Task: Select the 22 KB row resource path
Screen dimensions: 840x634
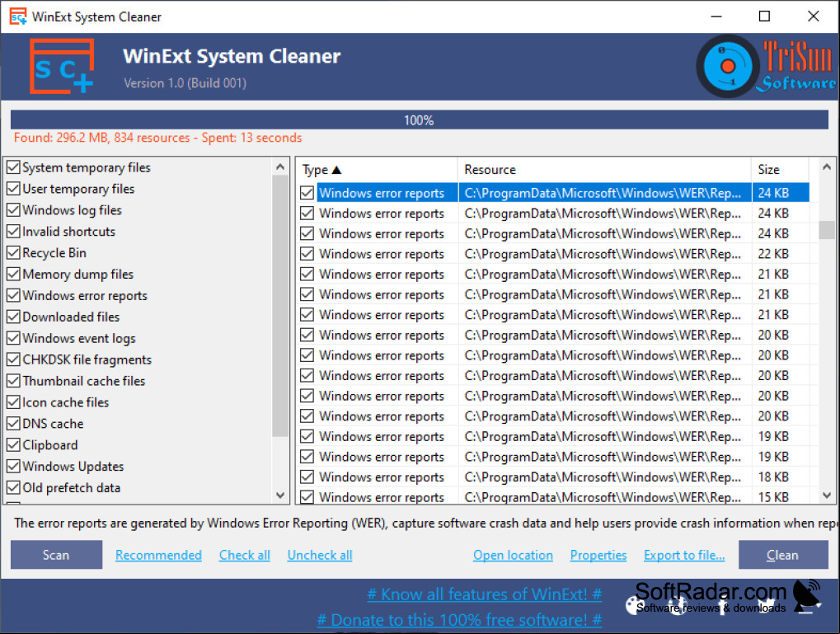Action: point(603,254)
